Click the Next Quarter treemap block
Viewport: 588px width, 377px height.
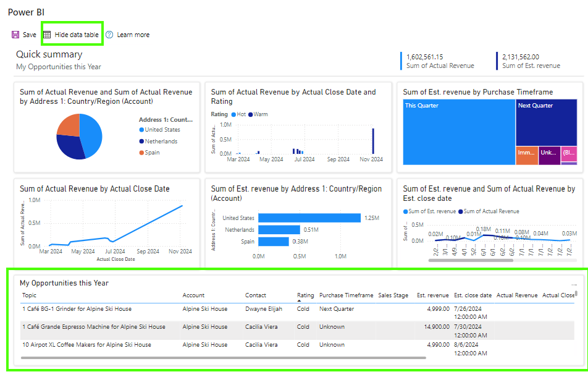point(546,122)
